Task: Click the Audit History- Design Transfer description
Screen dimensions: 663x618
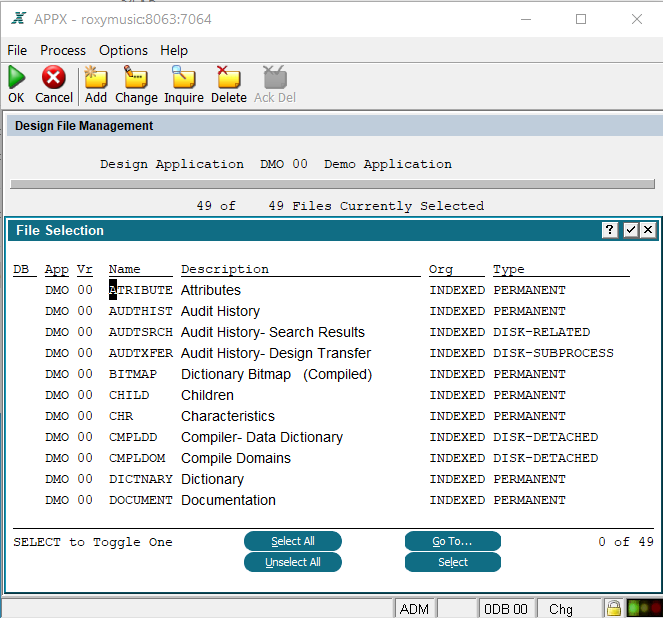Action: 276,353
